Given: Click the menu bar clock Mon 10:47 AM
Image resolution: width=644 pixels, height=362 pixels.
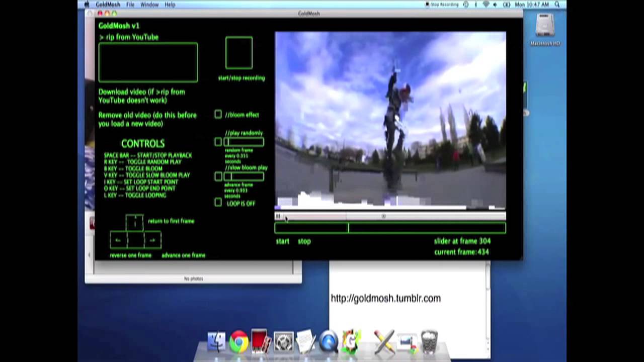Looking at the screenshot, I should [x=531, y=5].
